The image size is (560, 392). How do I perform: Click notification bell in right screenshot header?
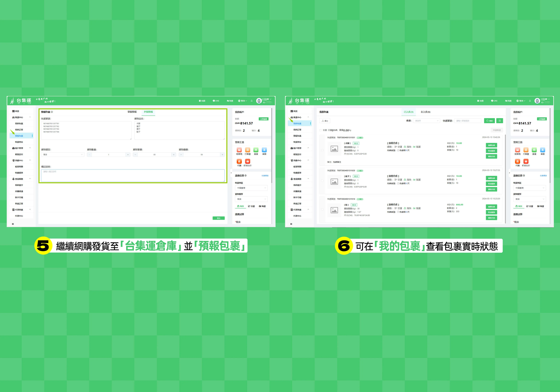click(x=530, y=101)
